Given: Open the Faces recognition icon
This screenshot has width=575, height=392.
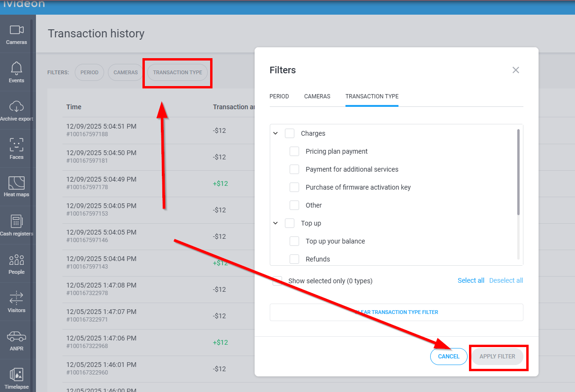Looking at the screenshot, I should point(17,145).
